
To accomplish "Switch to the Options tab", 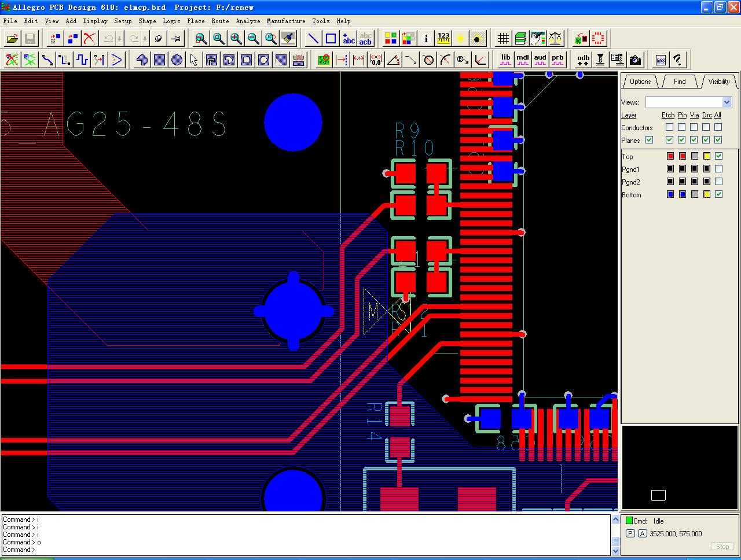I will point(640,82).
